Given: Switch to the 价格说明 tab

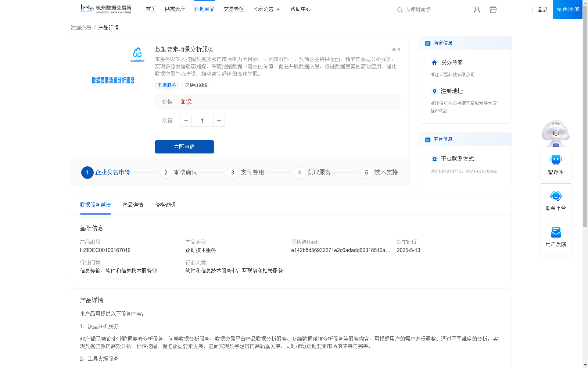Looking at the screenshot, I should pyautogui.click(x=165, y=205).
